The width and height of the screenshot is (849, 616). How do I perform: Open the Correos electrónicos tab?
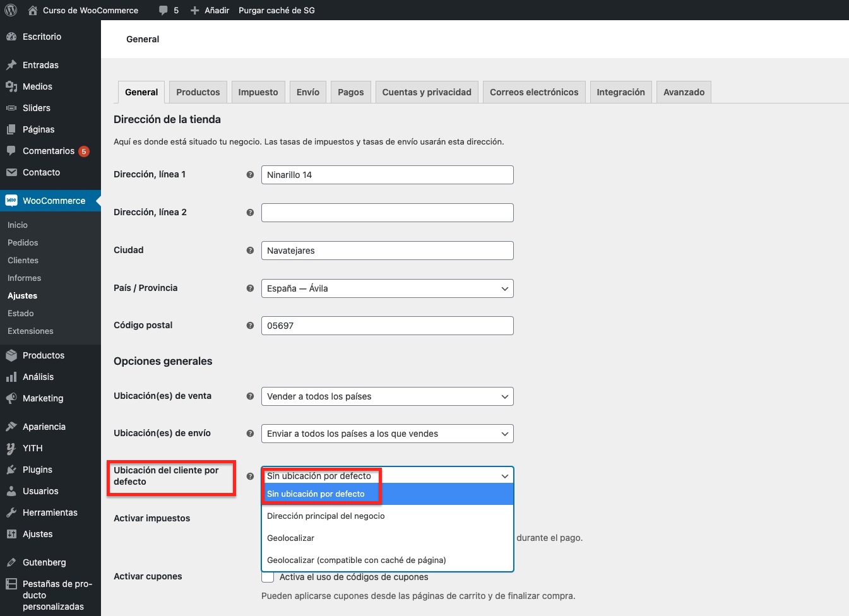(534, 92)
